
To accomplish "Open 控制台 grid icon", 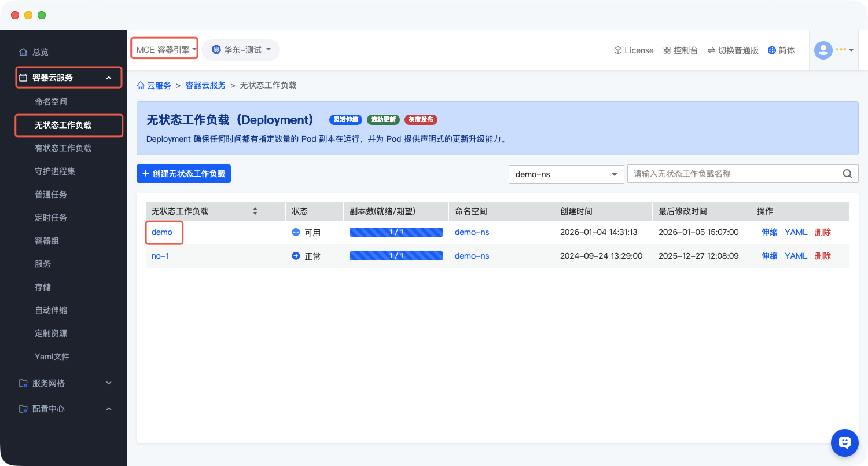I will click(667, 50).
